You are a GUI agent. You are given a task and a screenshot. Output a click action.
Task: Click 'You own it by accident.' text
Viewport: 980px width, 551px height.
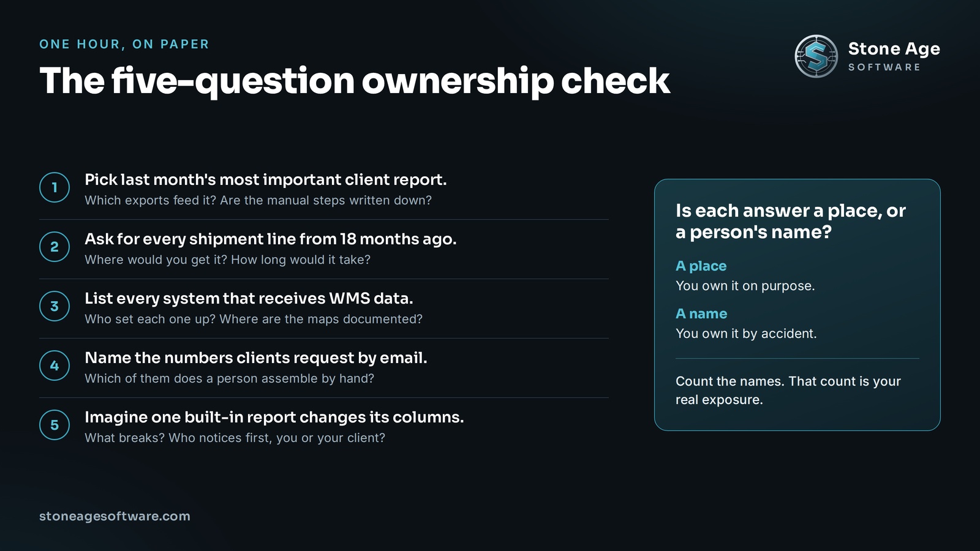(x=746, y=334)
